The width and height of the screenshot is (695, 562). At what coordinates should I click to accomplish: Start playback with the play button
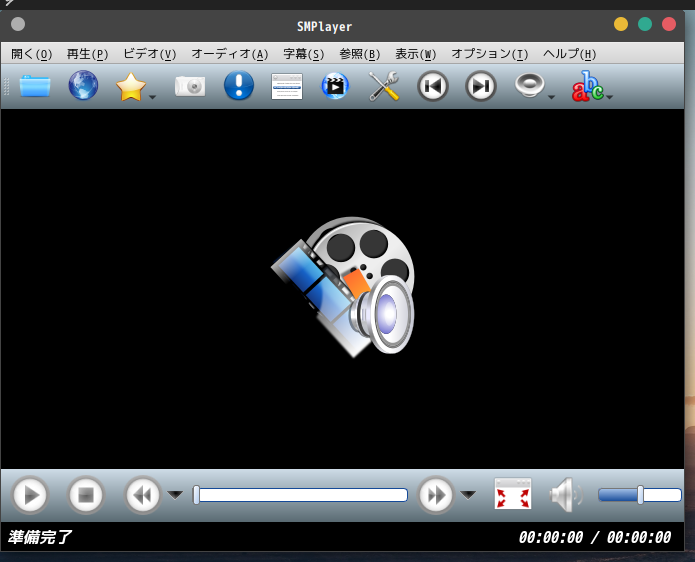point(30,495)
